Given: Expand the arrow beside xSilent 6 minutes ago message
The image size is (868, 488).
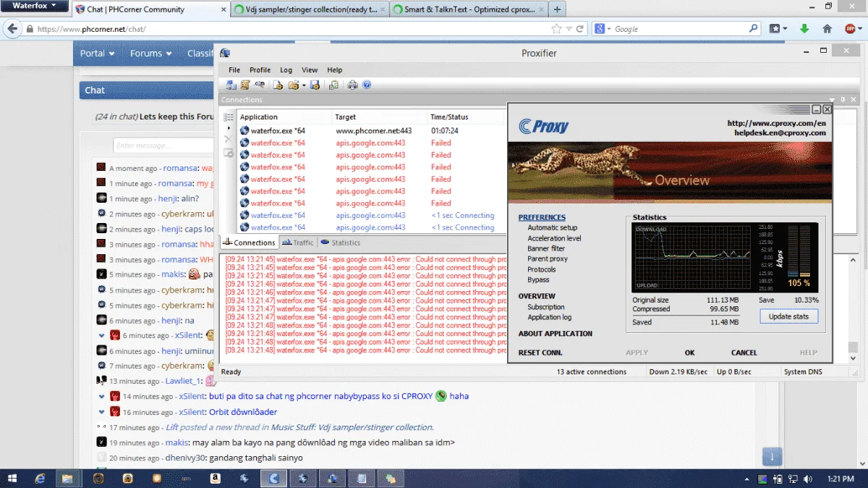Looking at the screenshot, I should [102, 335].
